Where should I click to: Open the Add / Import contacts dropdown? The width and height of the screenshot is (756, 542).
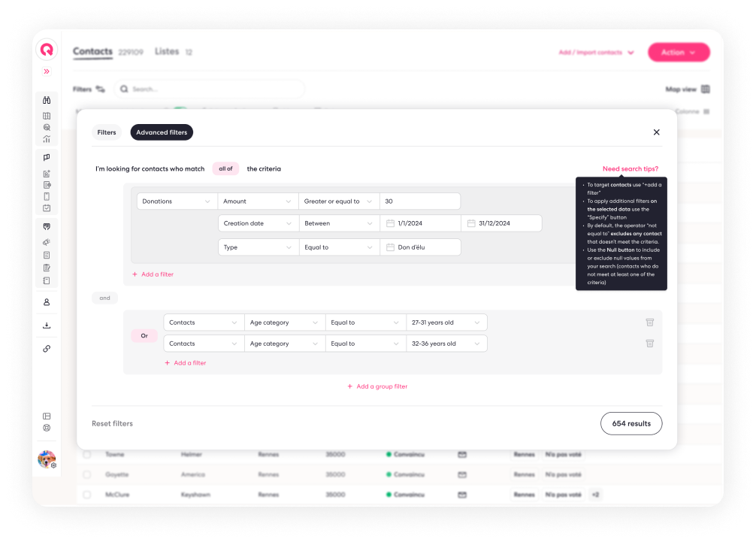point(597,52)
